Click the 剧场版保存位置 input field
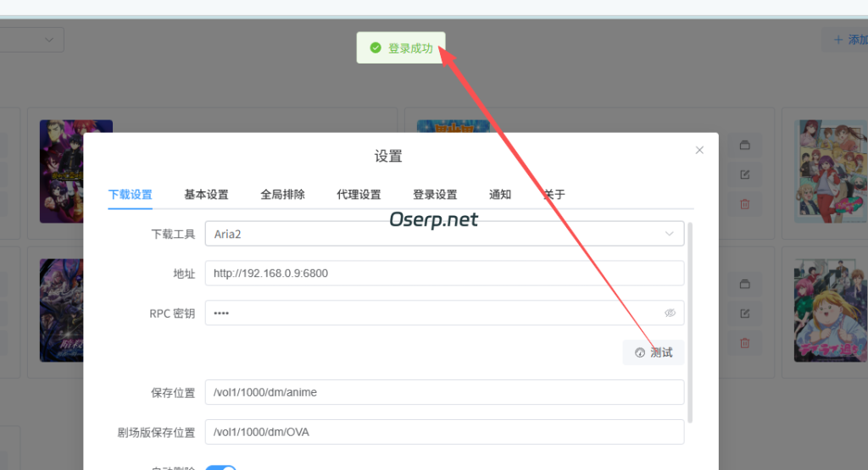The width and height of the screenshot is (868, 470). (444, 432)
